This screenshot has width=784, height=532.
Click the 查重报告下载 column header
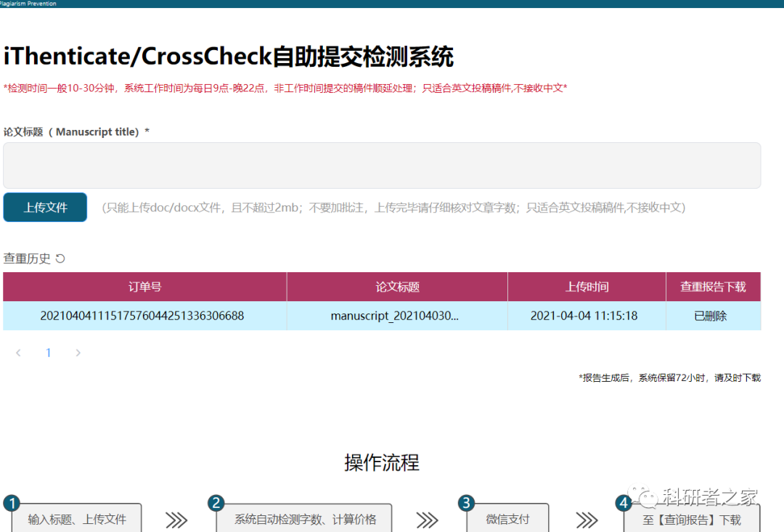click(x=713, y=287)
